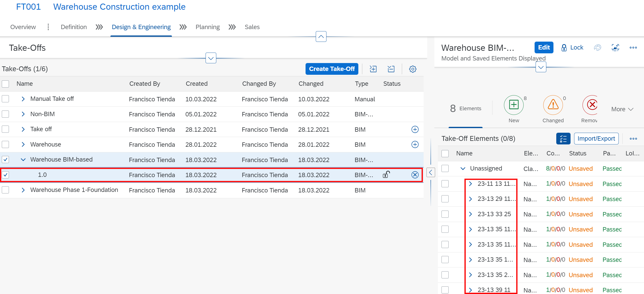644x294 pixels.
Task: Expand Warehouse Phase 1-Foundation row
Action: [x=23, y=190]
